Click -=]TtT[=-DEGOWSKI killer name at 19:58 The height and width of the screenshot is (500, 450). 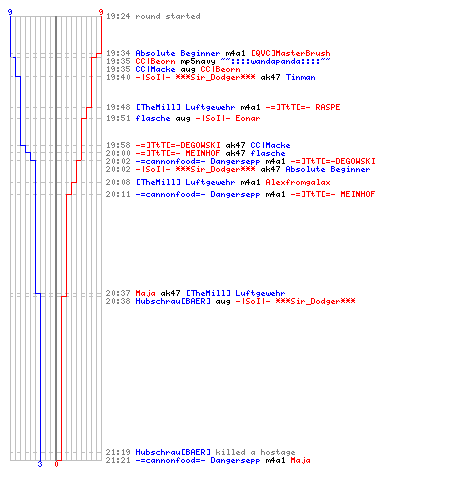[178, 145]
